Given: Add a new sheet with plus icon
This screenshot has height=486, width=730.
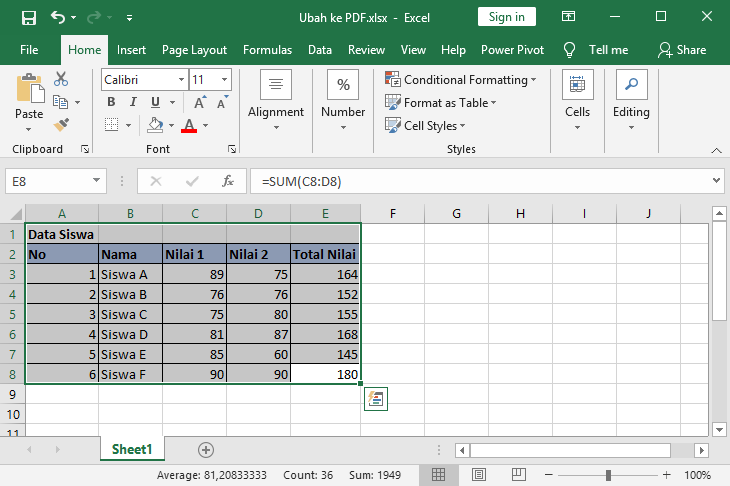Looking at the screenshot, I should pos(206,450).
